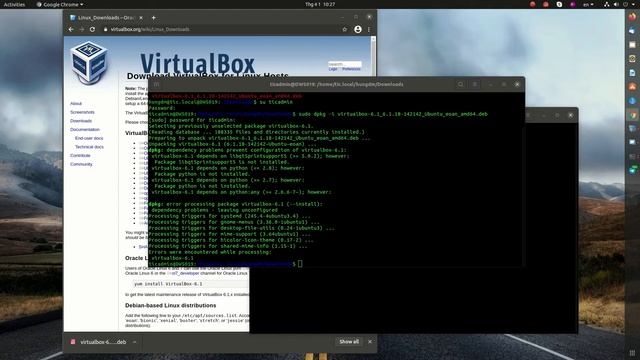640x360 pixels.
Task: Click the top bar clock
Action: click(x=320, y=4)
